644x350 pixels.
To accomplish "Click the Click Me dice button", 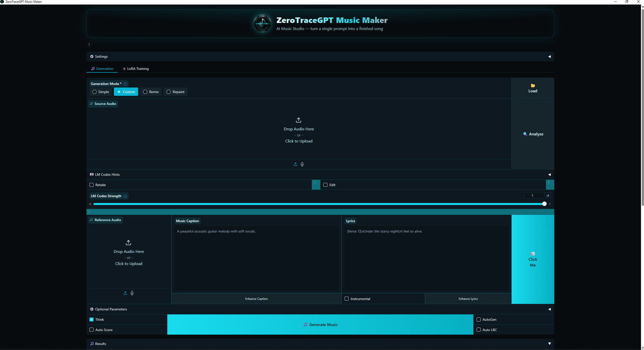I will coord(533,259).
